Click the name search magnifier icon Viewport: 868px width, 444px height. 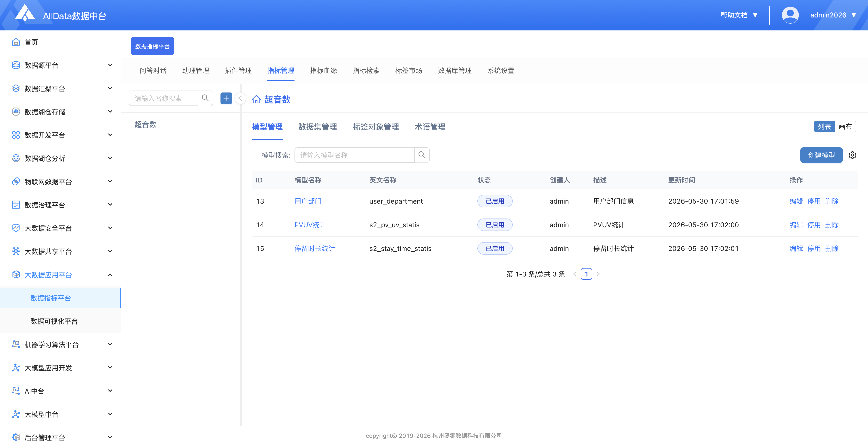205,98
